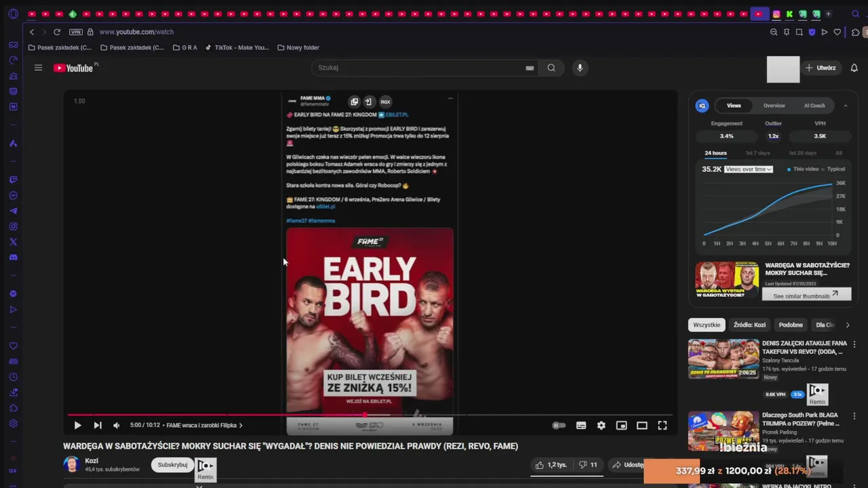Select 'Źródło: Kozi' filter chip
Image resolution: width=868 pixels, height=488 pixels.
749,325
